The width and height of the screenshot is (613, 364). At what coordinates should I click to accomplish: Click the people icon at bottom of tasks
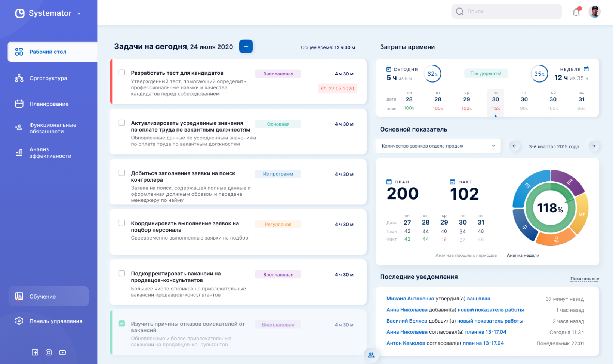click(x=371, y=355)
